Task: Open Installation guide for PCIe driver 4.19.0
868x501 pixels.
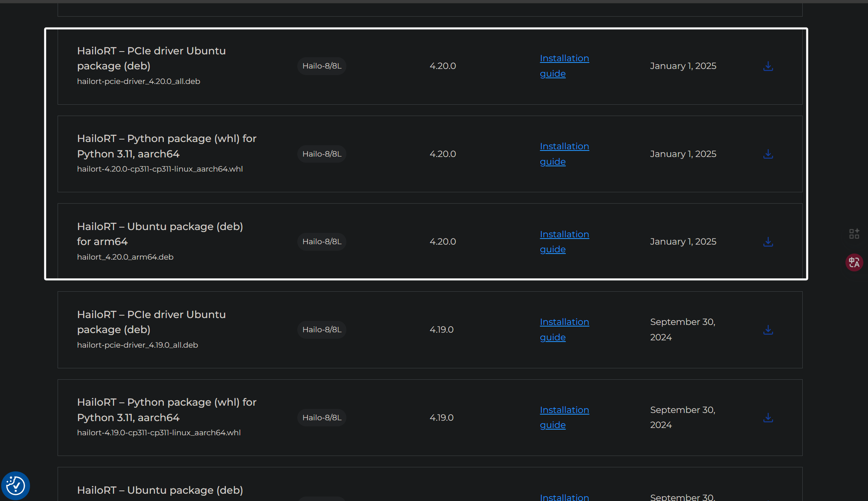Action: pyautogui.click(x=564, y=330)
